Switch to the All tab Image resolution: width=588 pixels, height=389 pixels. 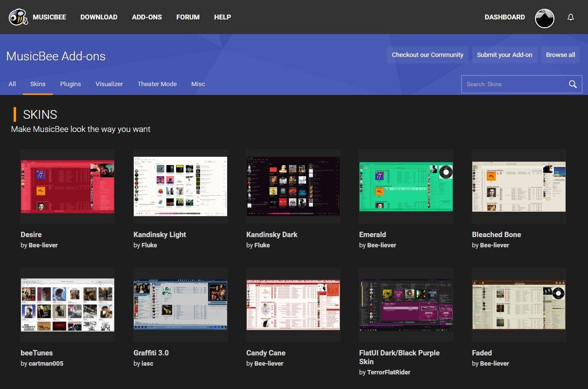point(12,84)
